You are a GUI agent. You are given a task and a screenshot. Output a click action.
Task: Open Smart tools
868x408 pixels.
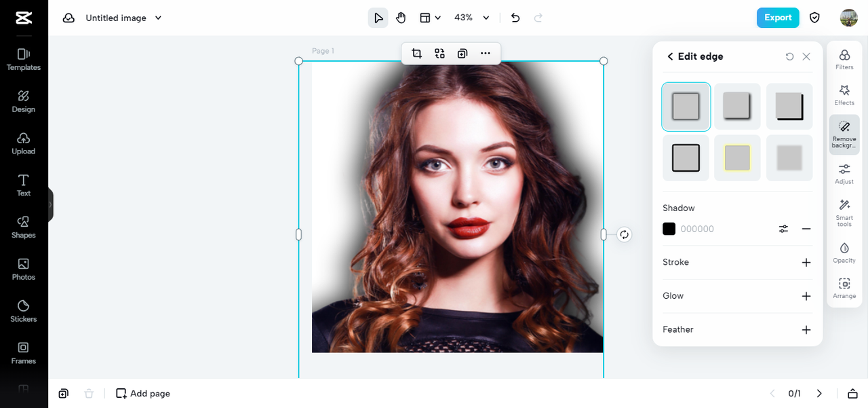(x=844, y=212)
